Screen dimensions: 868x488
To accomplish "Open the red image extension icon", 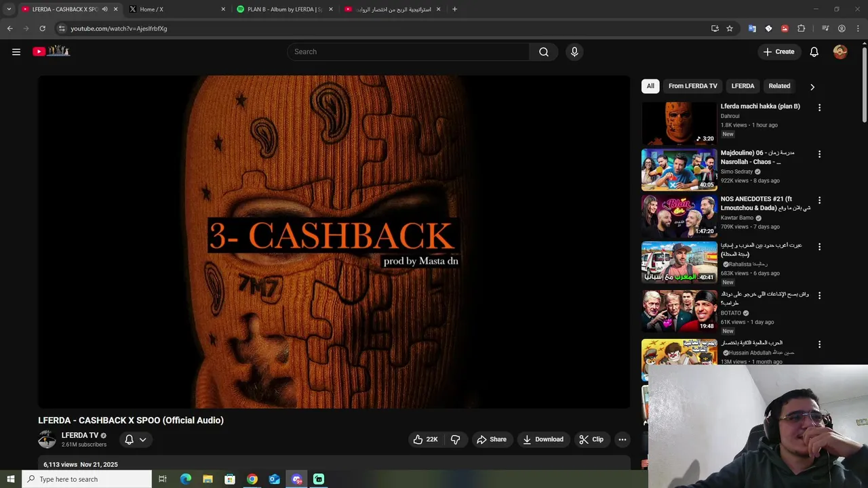I will pos(785,28).
